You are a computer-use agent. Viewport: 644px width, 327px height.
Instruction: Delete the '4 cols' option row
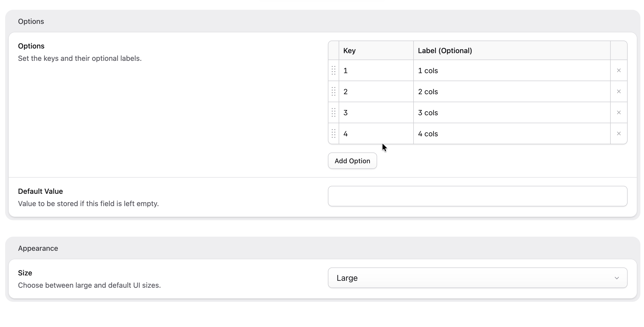pyautogui.click(x=619, y=133)
